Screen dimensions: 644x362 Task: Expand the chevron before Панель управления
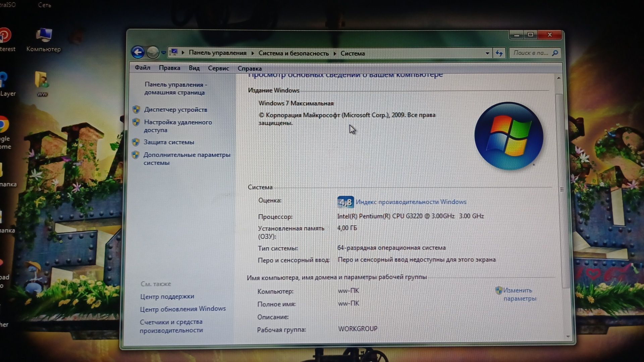183,53
